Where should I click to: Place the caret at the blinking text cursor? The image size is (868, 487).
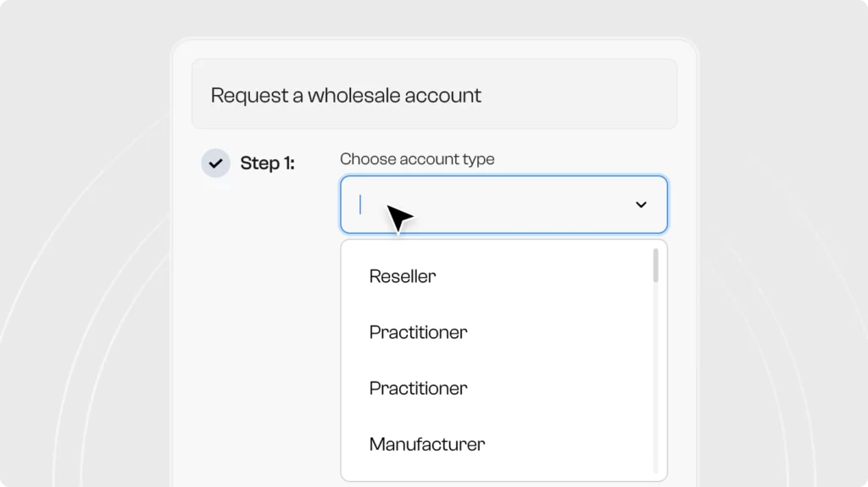point(360,205)
